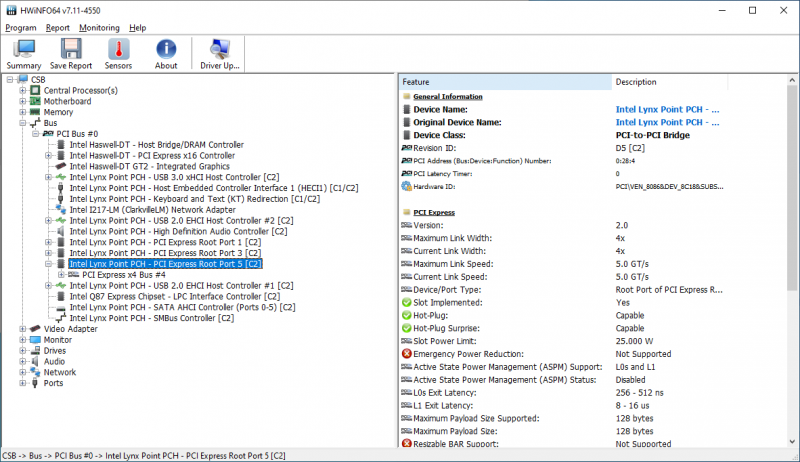Select PCI Express Root Port 1 [C2]
The width and height of the screenshot is (800, 462).
pyautogui.click(x=165, y=242)
